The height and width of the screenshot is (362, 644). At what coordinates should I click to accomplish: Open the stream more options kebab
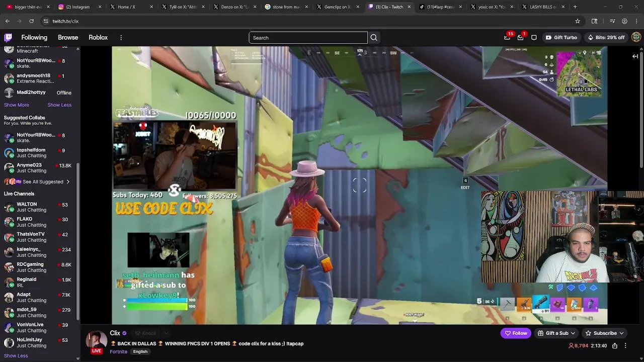click(x=625, y=346)
